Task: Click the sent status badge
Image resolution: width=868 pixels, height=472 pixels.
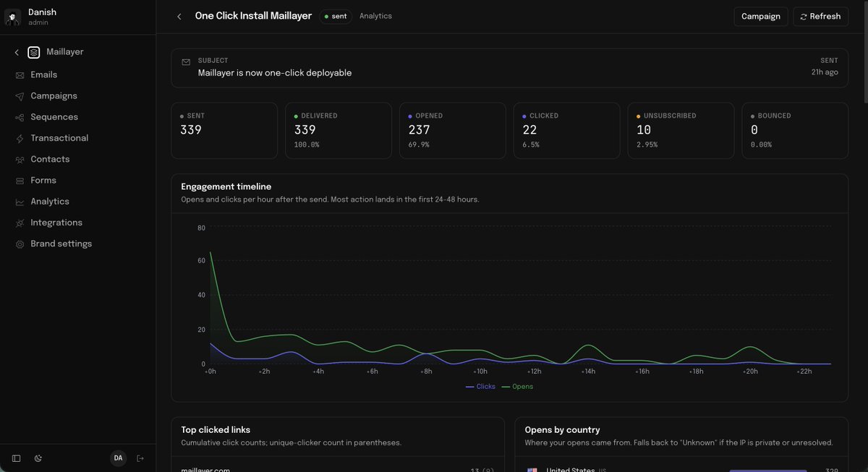Action: [336, 16]
